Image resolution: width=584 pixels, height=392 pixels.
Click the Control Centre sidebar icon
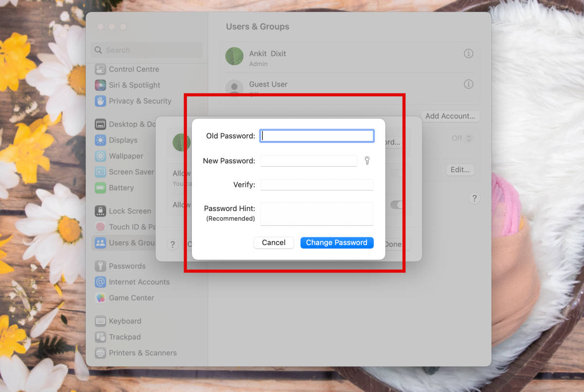[100, 69]
